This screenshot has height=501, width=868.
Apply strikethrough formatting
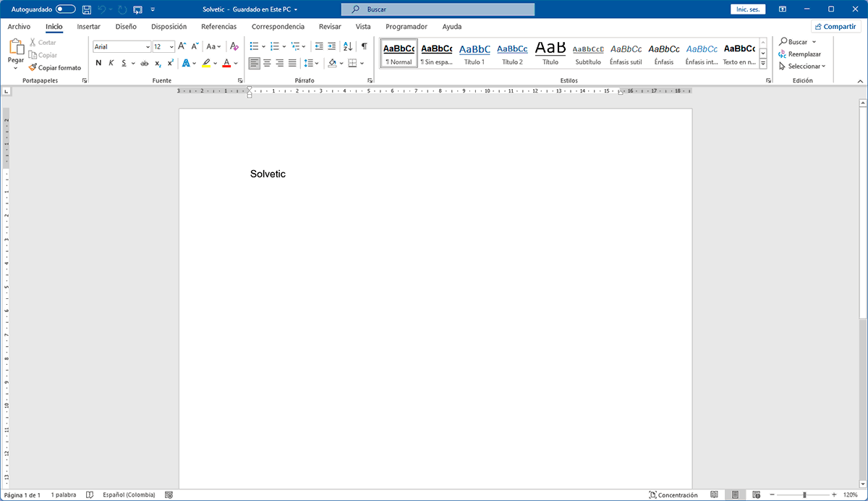146,63
